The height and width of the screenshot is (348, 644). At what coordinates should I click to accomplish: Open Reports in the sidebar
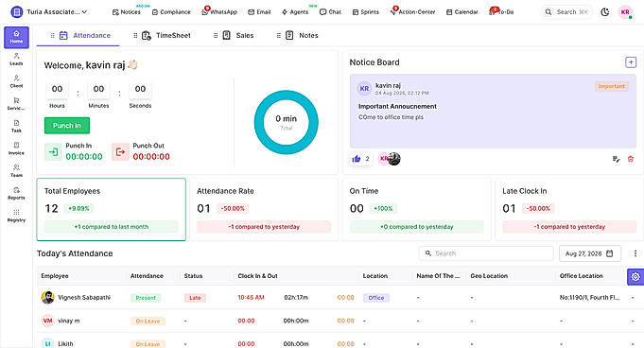[x=16, y=193]
